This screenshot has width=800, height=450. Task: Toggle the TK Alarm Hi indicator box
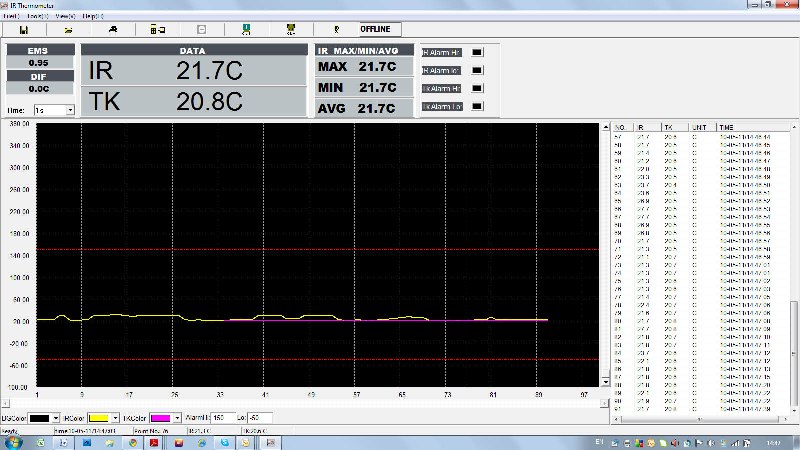click(x=476, y=88)
